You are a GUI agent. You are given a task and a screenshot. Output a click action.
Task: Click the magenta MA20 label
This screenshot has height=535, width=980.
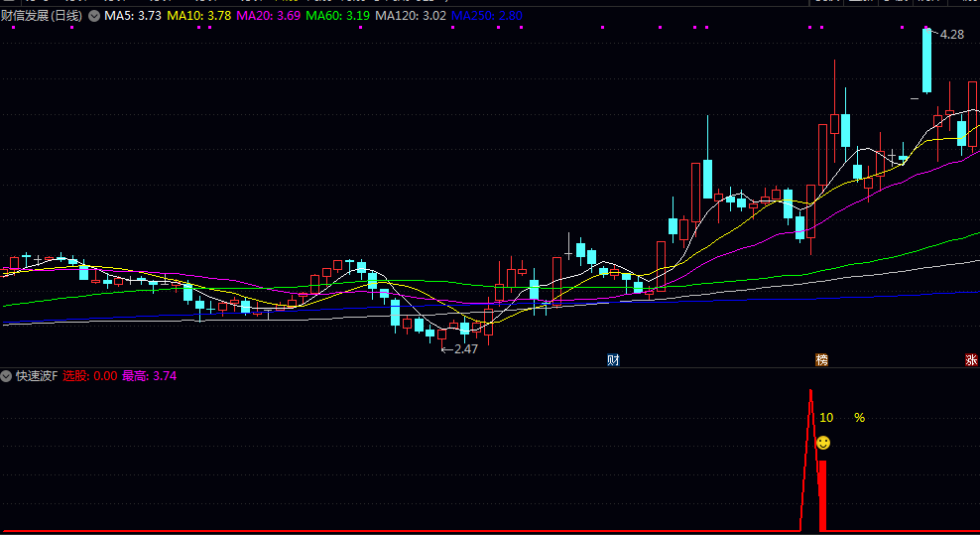pos(268,17)
